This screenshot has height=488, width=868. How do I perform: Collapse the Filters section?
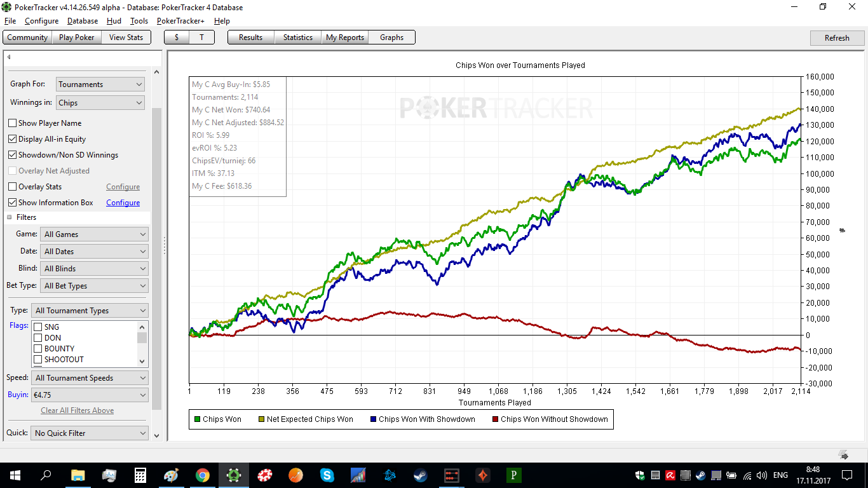click(10, 217)
